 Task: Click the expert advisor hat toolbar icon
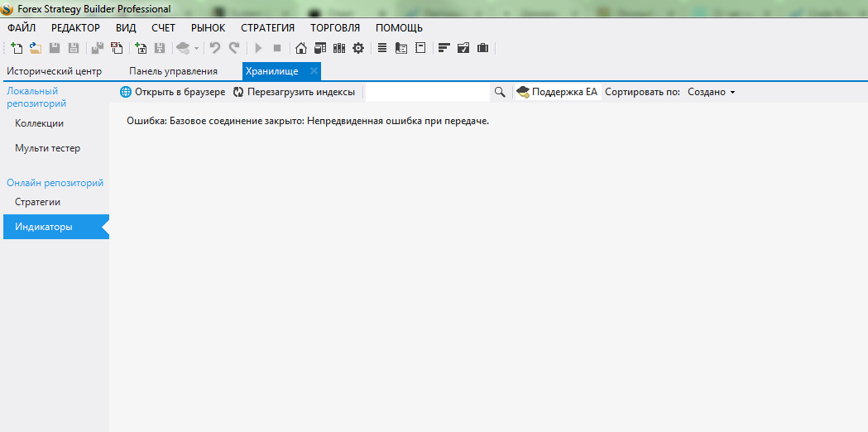pyautogui.click(x=183, y=48)
